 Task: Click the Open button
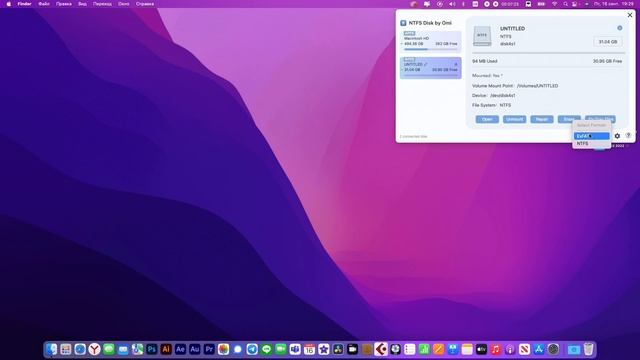(x=487, y=119)
